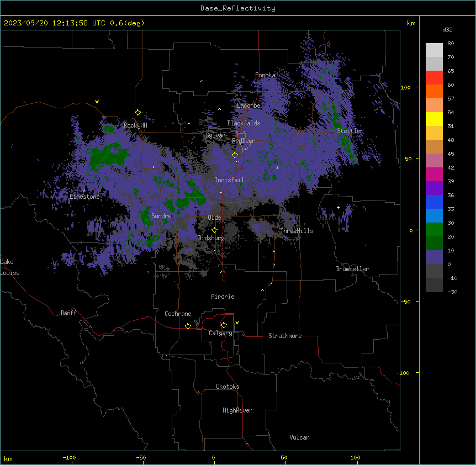Click the yellow V marker northwest of RockyMH

(x=97, y=102)
